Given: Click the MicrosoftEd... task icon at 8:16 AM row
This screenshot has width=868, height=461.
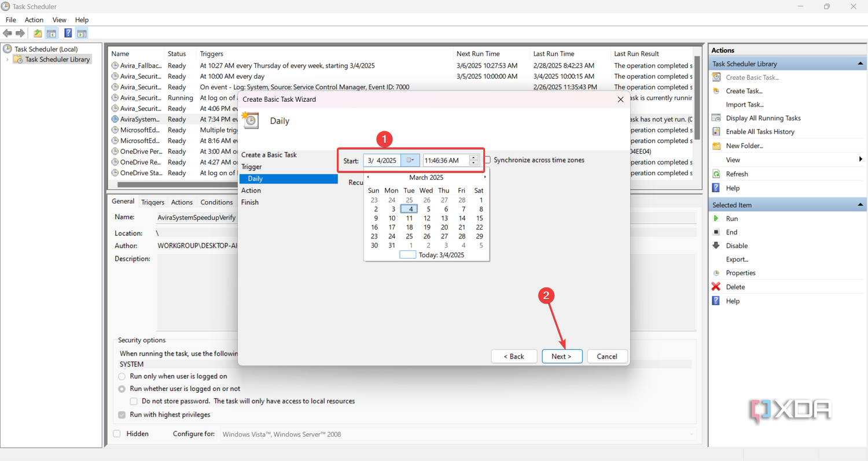Looking at the screenshot, I should tap(115, 141).
